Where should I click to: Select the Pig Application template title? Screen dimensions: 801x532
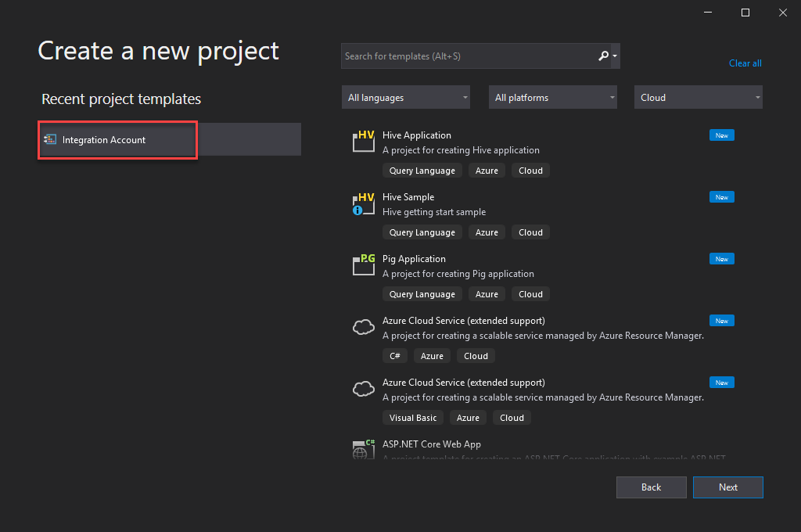pyautogui.click(x=414, y=259)
